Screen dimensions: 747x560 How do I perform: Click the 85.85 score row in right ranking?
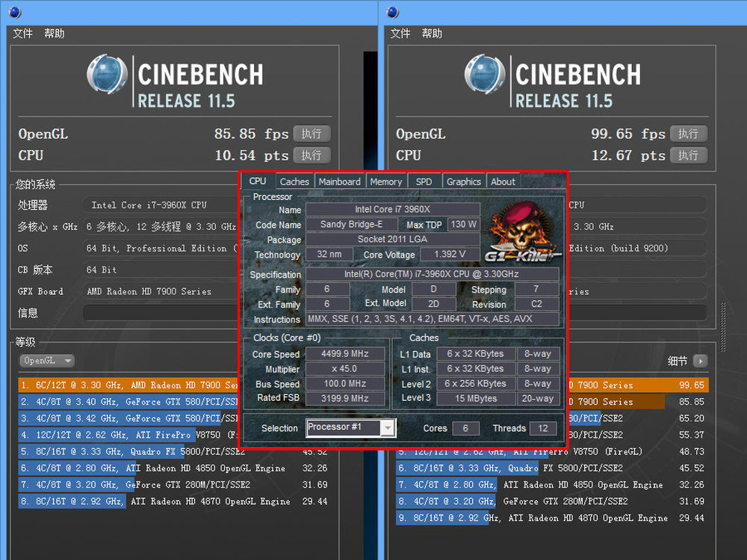point(639,402)
